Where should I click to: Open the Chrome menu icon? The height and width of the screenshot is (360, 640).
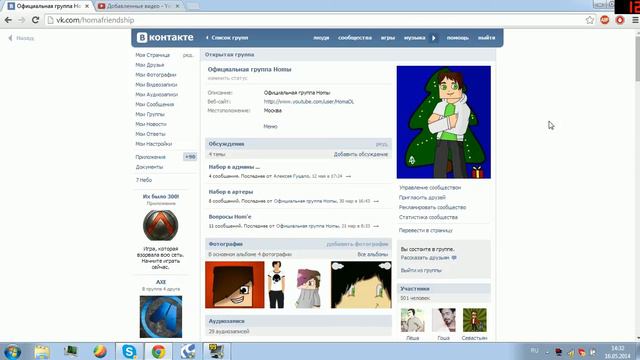pos(636,20)
